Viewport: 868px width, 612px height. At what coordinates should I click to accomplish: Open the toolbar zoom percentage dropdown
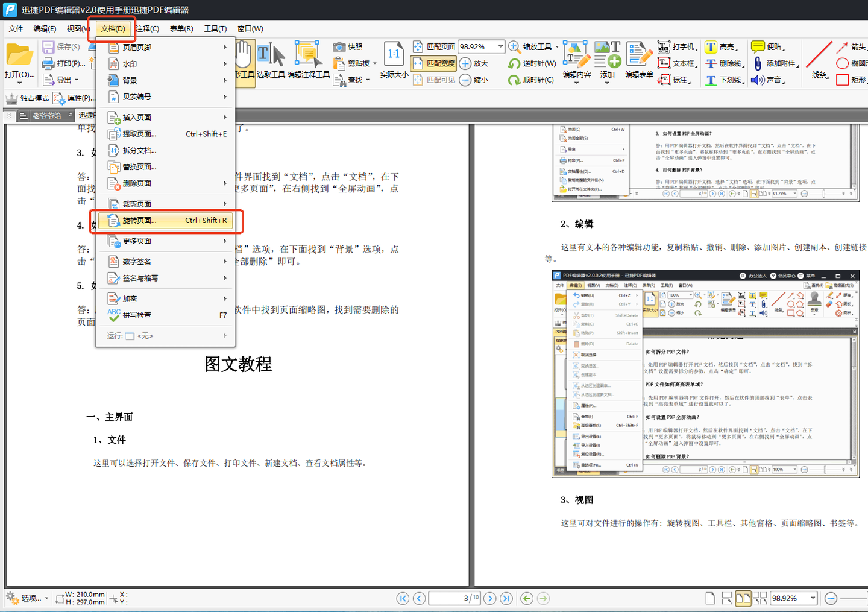tap(500, 46)
